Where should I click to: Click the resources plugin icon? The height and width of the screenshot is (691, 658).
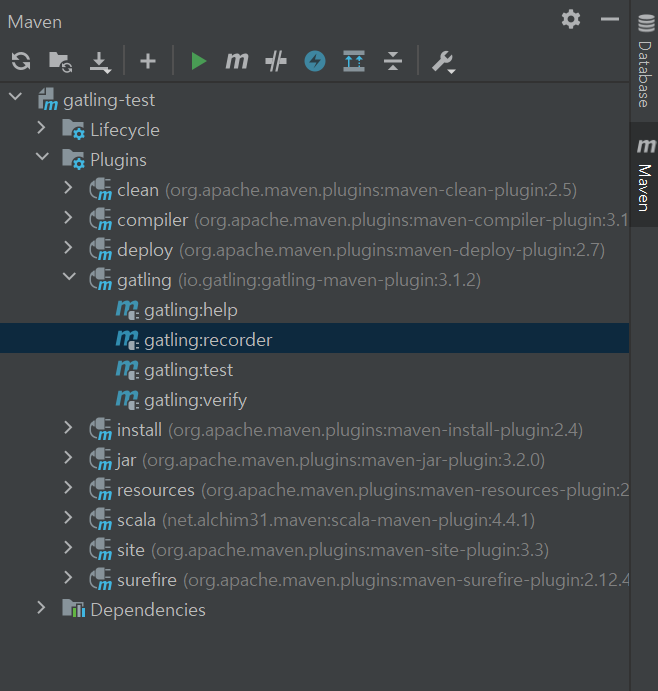coord(100,489)
